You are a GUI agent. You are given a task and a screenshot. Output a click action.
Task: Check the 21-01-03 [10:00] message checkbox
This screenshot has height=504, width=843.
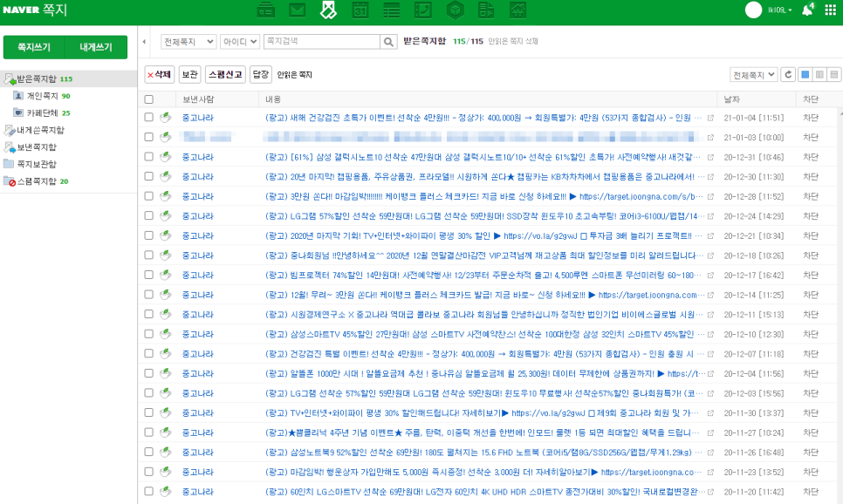149,137
